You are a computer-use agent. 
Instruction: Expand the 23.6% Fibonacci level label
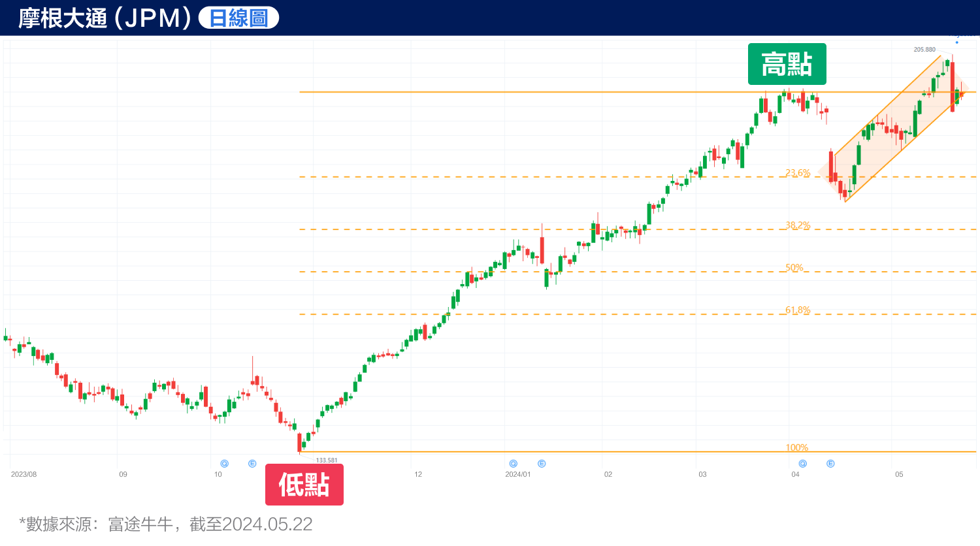click(798, 174)
